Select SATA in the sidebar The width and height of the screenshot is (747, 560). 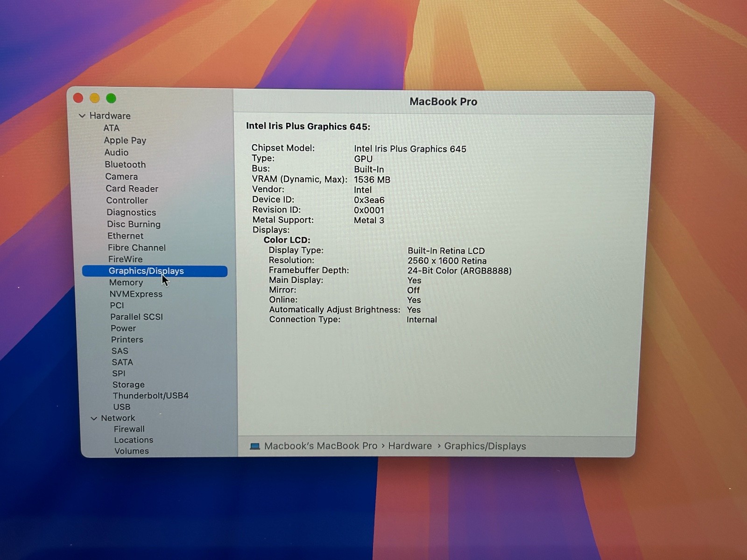click(x=122, y=362)
